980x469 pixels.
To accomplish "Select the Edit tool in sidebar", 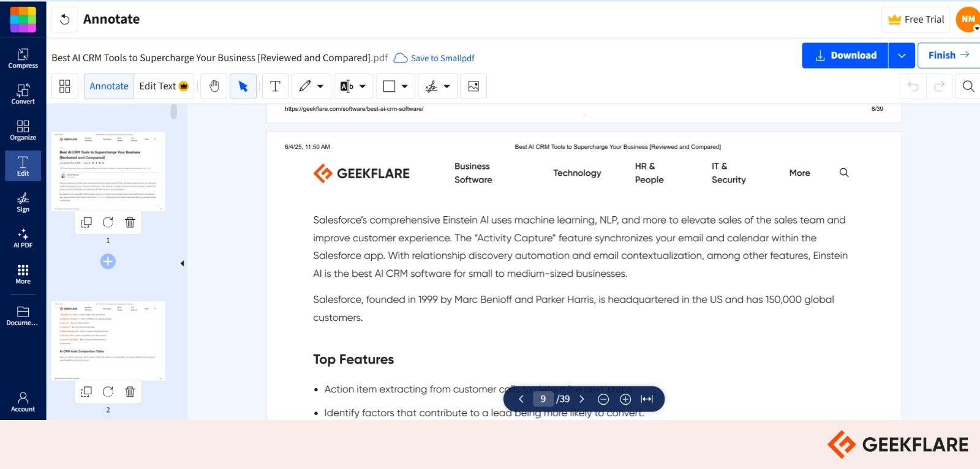I will [23, 166].
